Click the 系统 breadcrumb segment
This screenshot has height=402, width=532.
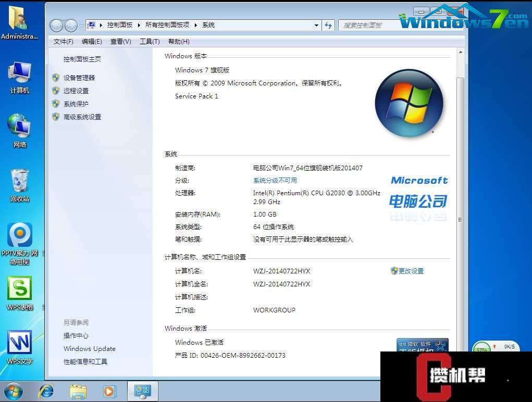tap(208, 25)
